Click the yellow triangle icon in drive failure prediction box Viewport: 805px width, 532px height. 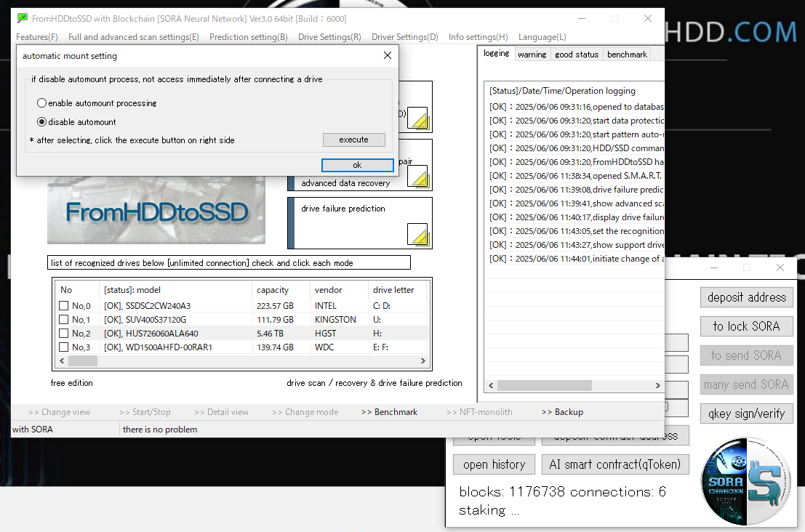(x=417, y=234)
